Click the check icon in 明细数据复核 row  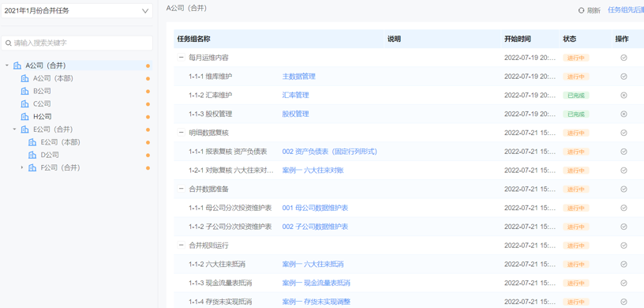pyautogui.click(x=623, y=133)
